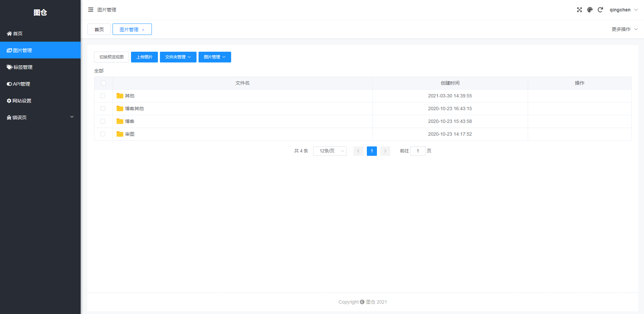Open the theme palette icon
The width and height of the screenshot is (644, 314).
(x=590, y=10)
